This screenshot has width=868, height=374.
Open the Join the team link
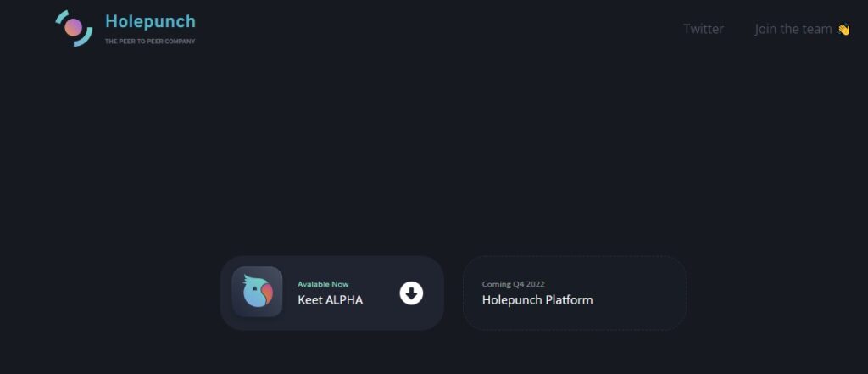[x=793, y=29]
